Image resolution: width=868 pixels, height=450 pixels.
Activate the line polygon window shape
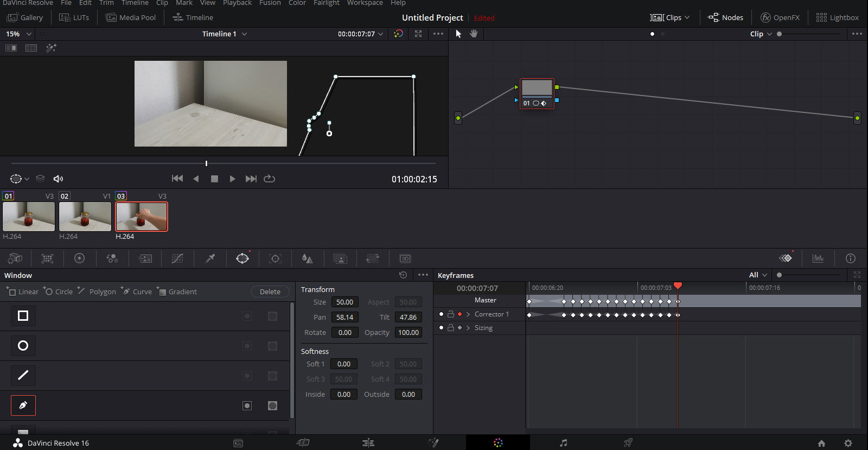[x=23, y=376]
